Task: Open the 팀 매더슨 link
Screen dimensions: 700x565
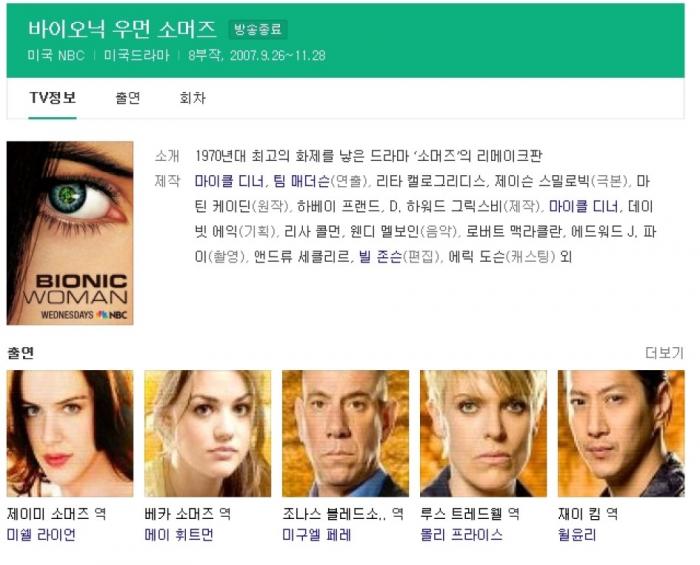Action: [x=302, y=181]
